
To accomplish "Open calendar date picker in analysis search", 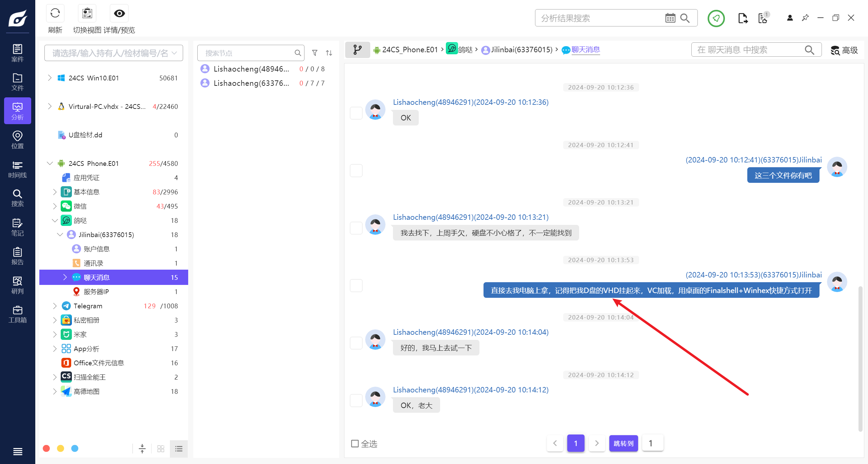I will (670, 18).
